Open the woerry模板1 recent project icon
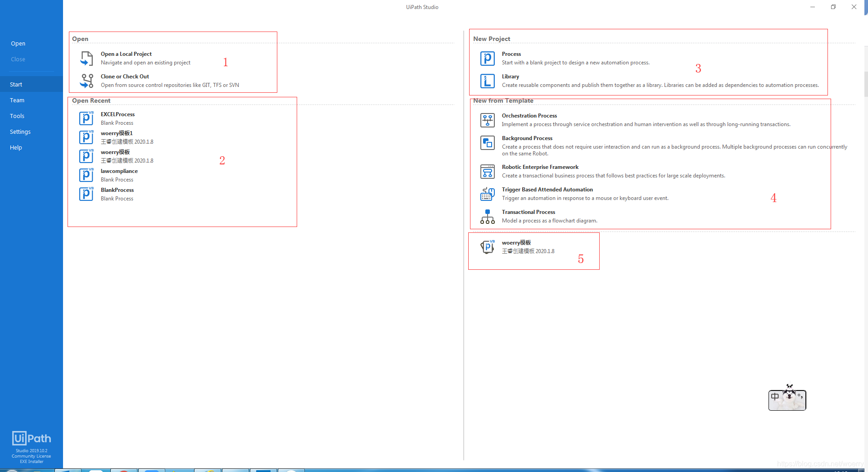Viewport: 868px width, 472px height. 86,137
